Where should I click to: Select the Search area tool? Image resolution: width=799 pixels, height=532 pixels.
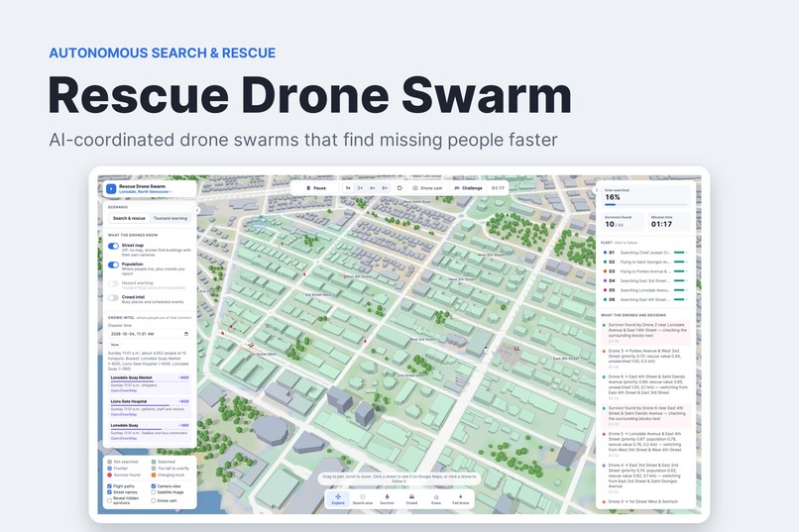(x=362, y=499)
